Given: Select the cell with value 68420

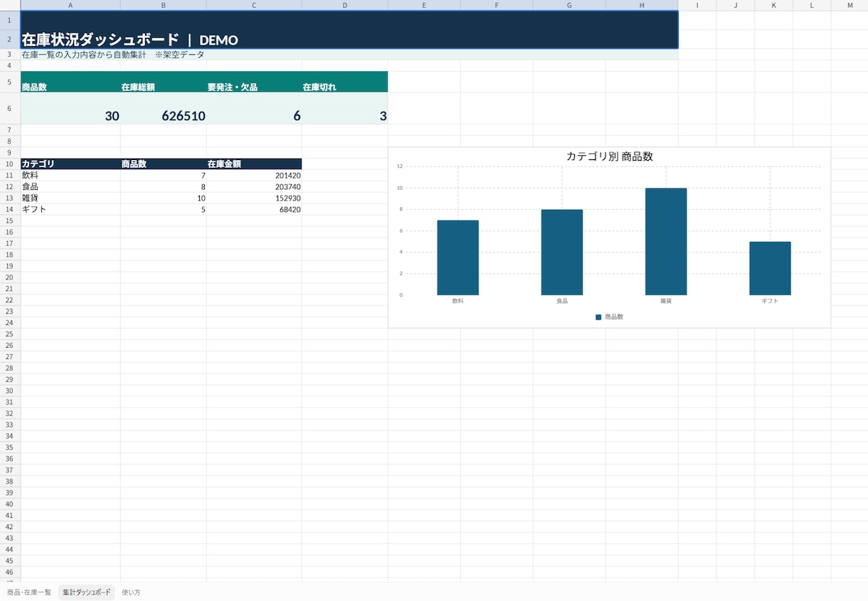Looking at the screenshot, I should click(254, 209).
